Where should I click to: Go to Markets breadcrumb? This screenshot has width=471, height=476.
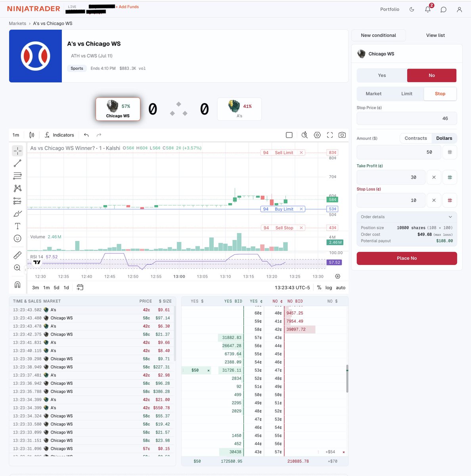17,23
